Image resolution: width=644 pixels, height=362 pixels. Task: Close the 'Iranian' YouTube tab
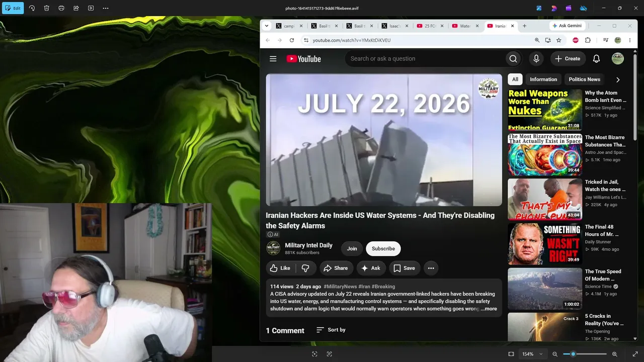coord(513,26)
